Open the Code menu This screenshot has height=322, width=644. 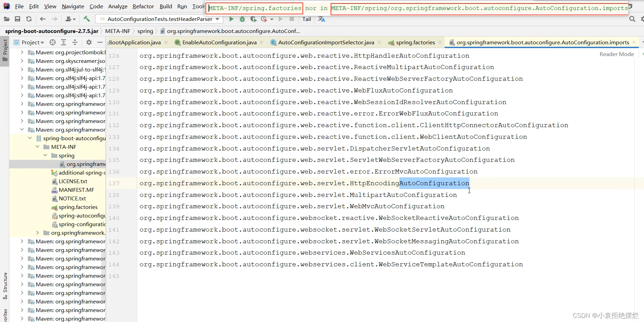click(96, 6)
